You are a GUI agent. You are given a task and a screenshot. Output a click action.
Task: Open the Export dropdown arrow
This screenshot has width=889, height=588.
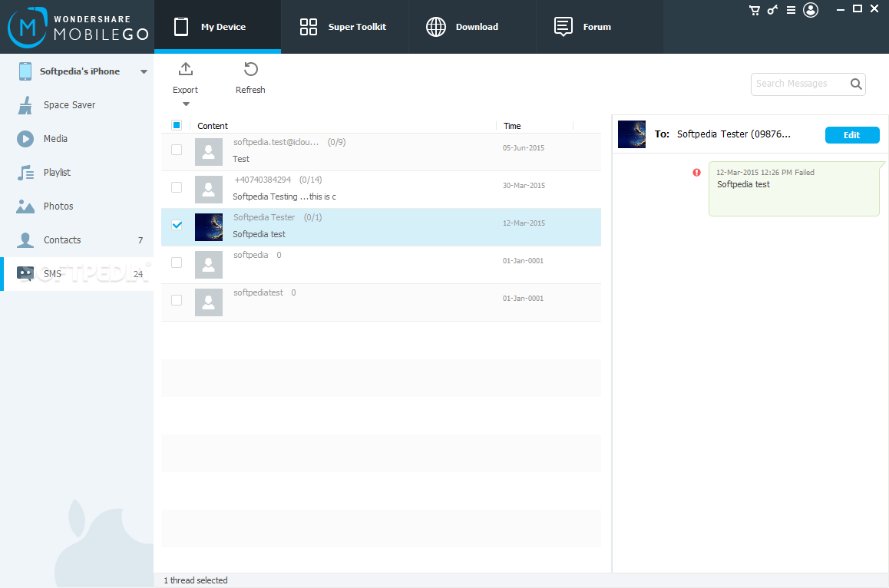click(186, 104)
